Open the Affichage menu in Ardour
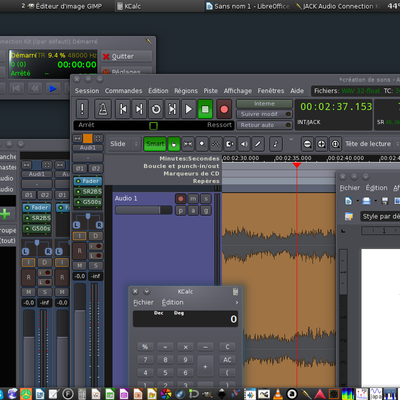 [238, 91]
